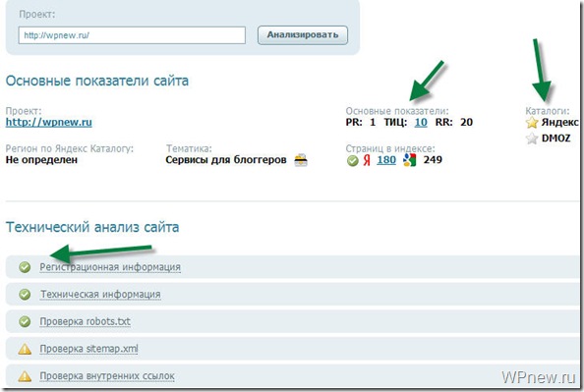The height and width of the screenshot is (392, 584).
Task: Click green check icon for Техническая информация
Action: 25,295
